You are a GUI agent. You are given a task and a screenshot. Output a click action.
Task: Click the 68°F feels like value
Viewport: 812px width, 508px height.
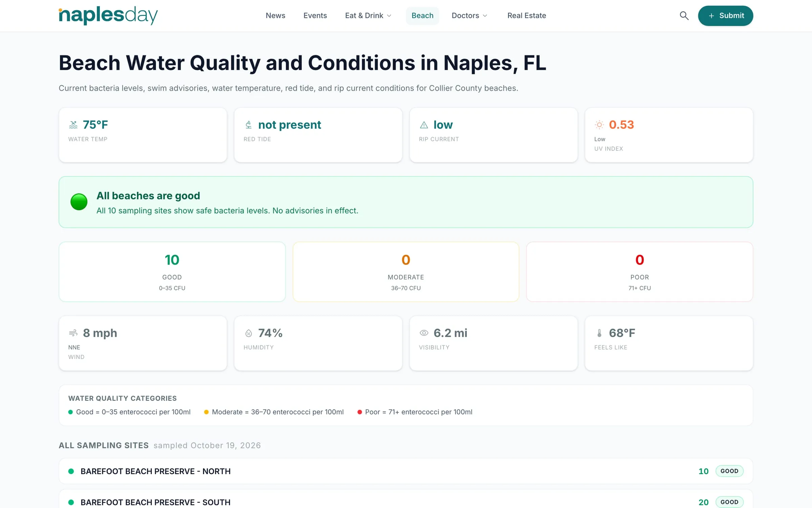(x=622, y=333)
